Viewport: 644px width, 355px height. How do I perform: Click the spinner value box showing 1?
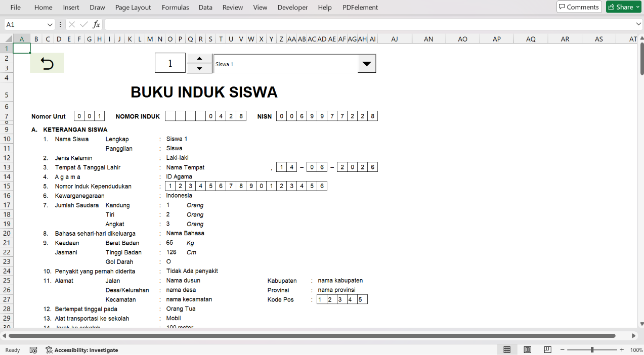tap(170, 63)
